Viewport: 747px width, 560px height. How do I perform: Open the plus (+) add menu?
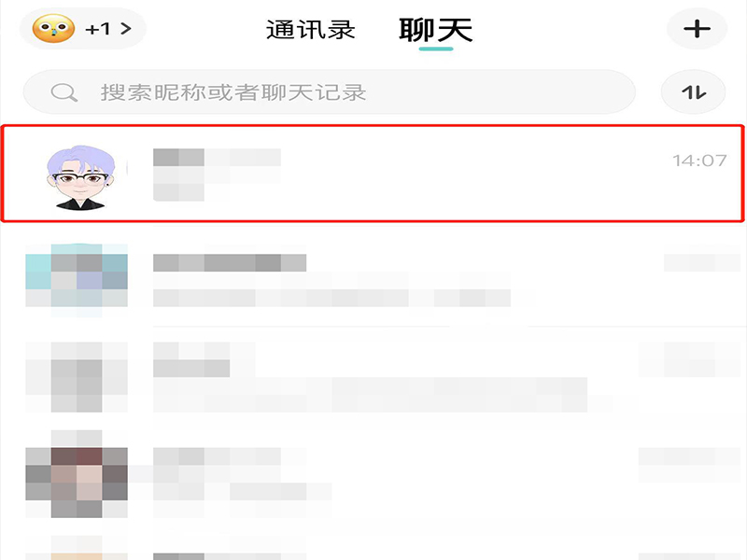(x=697, y=29)
